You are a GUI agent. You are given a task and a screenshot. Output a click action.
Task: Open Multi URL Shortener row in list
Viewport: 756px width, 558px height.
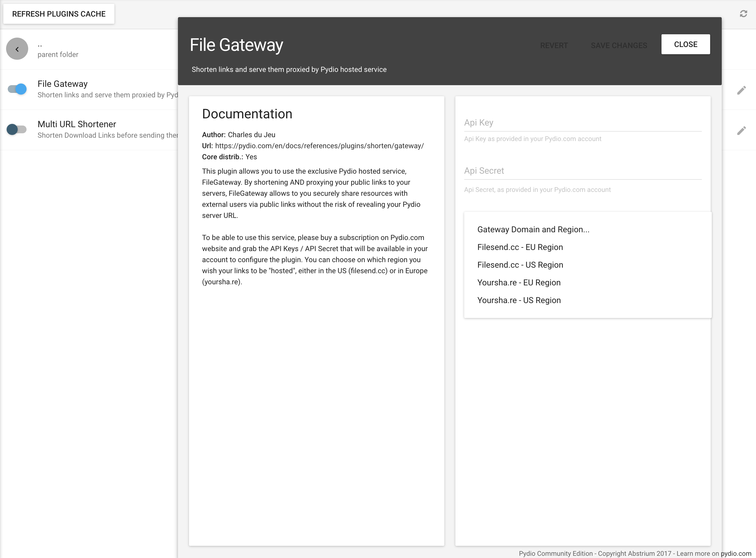point(89,130)
